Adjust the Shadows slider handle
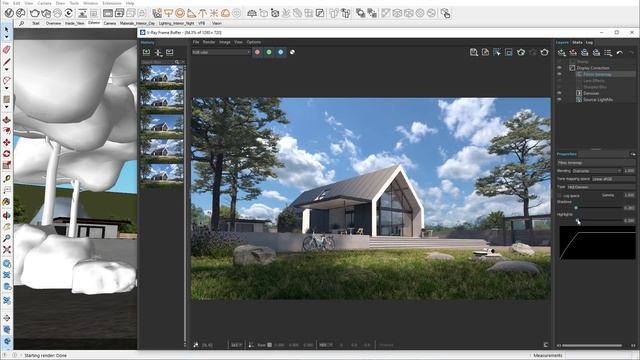Viewport: 640px width, 360px height. [576, 208]
